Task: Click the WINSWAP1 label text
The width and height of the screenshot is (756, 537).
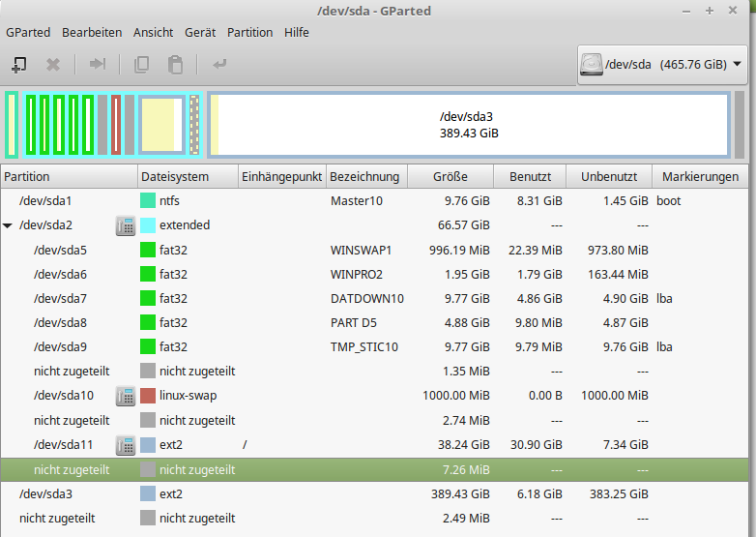Action: click(361, 250)
